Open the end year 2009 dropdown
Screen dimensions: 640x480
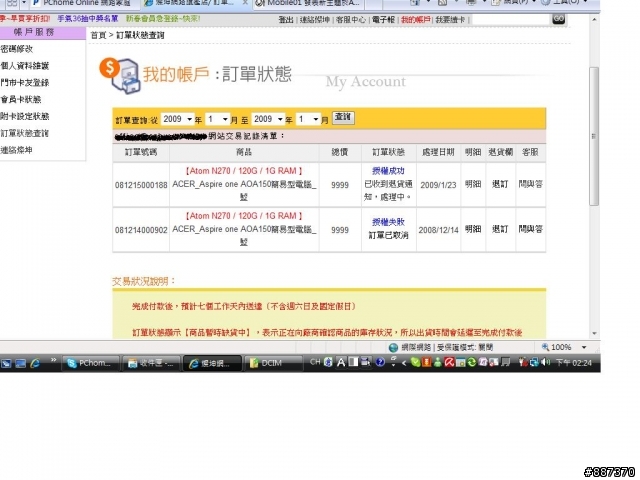268,119
